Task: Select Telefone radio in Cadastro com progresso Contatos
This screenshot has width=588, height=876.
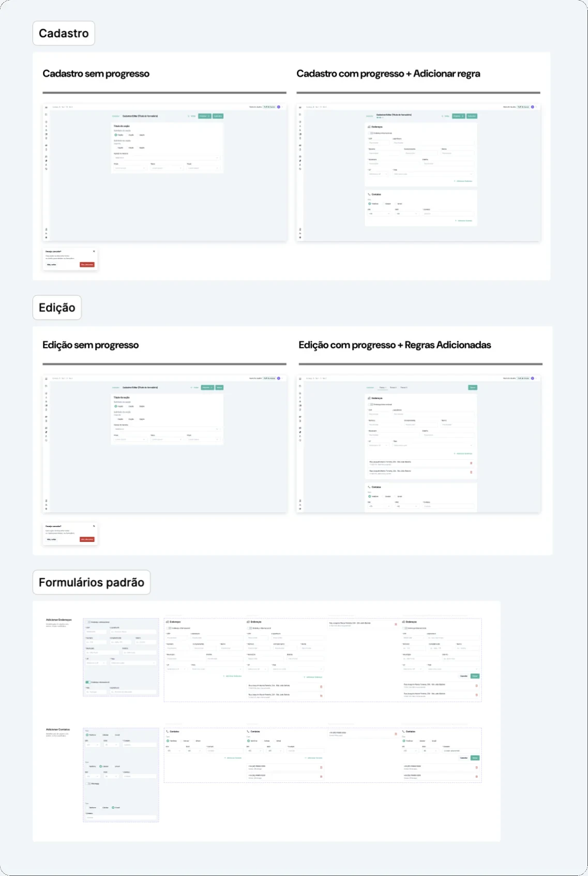Action: (x=370, y=204)
